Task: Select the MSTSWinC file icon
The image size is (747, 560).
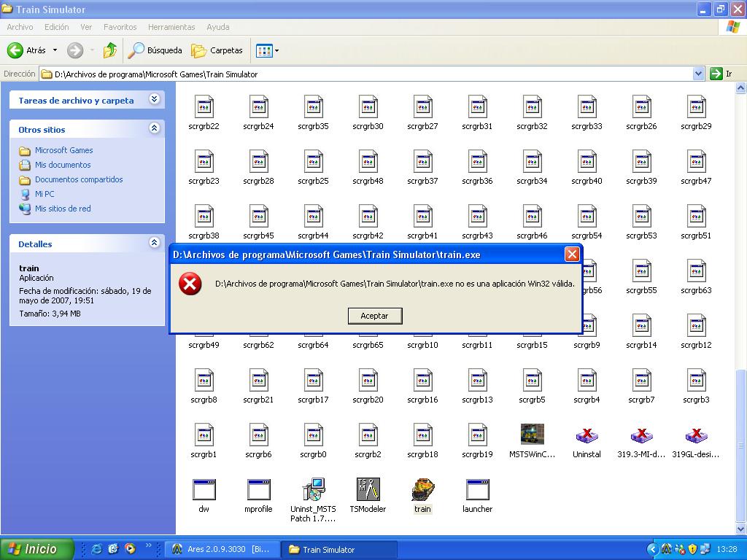Action: point(532,435)
